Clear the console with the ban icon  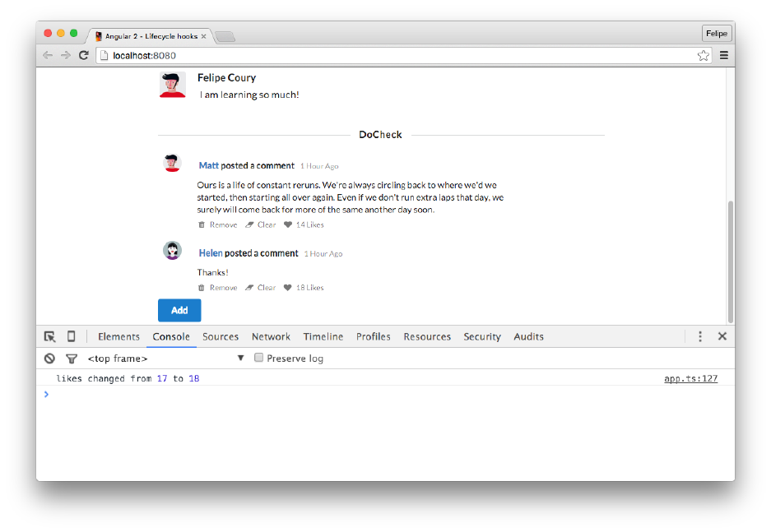click(49, 359)
